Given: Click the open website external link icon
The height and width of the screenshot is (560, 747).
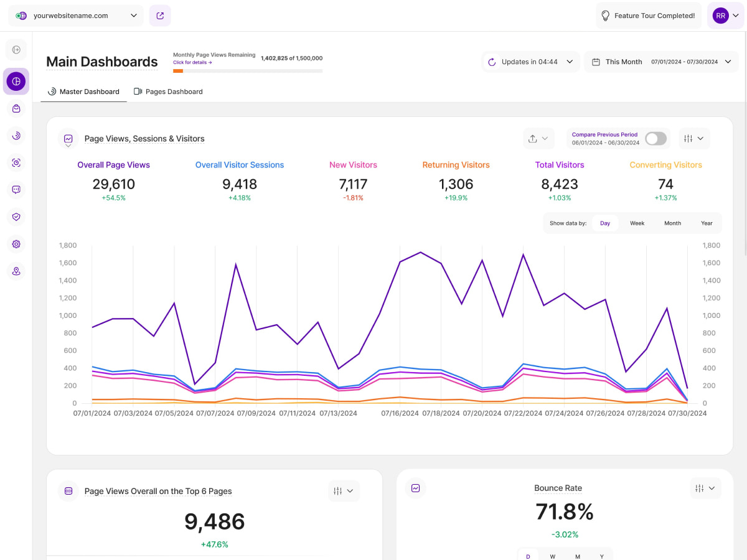Looking at the screenshot, I should (x=160, y=16).
